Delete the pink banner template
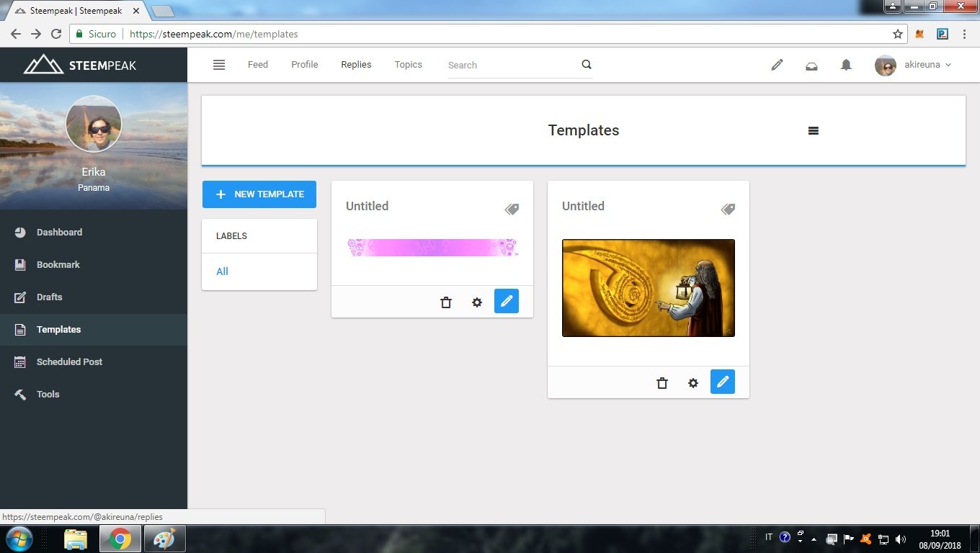Screen dimensions: 980x553 click(446, 302)
